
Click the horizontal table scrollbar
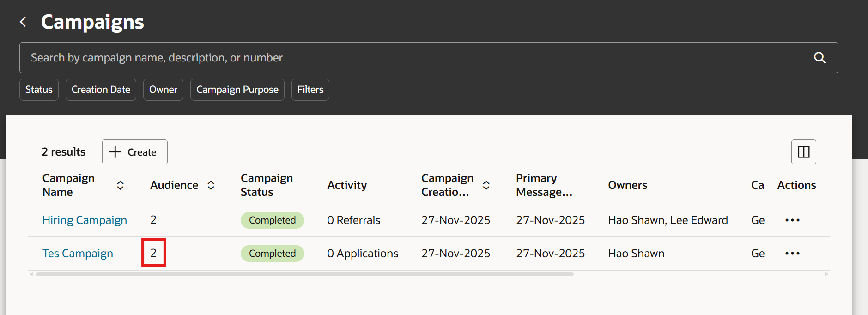(305, 274)
